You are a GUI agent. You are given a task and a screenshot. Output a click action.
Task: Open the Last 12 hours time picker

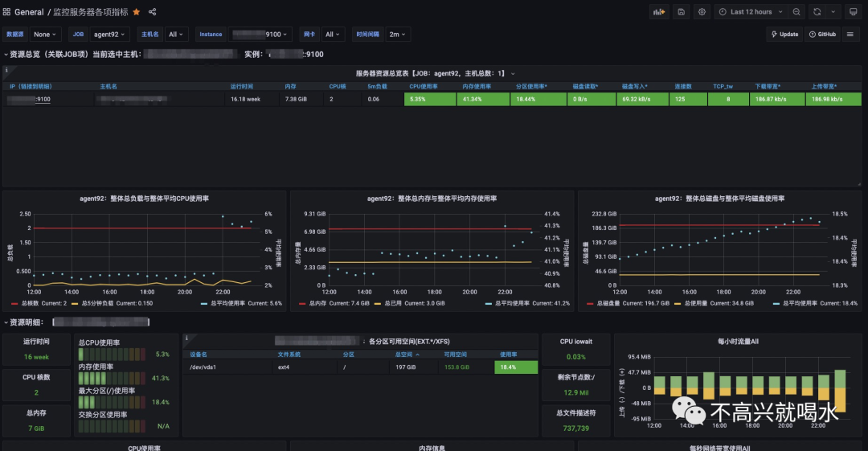(751, 11)
